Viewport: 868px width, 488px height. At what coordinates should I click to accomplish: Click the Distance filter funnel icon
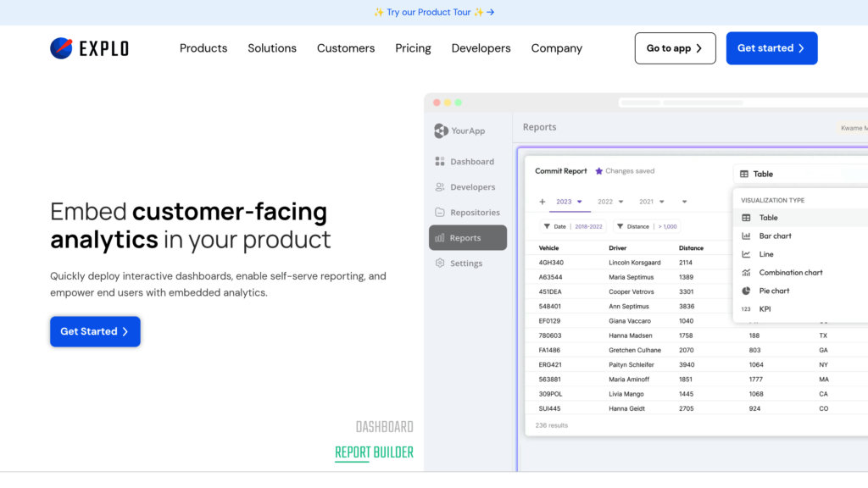coord(620,226)
